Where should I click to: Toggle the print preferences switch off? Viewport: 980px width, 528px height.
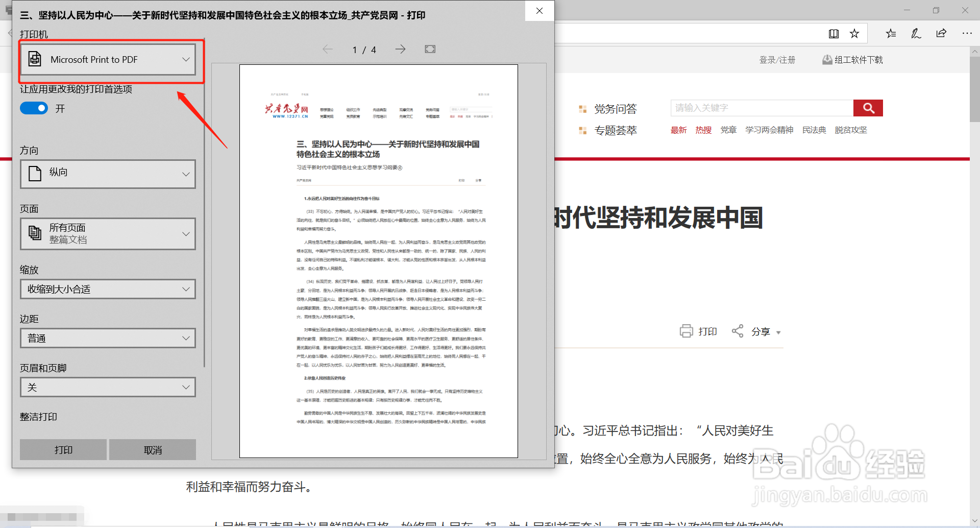[x=34, y=108]
